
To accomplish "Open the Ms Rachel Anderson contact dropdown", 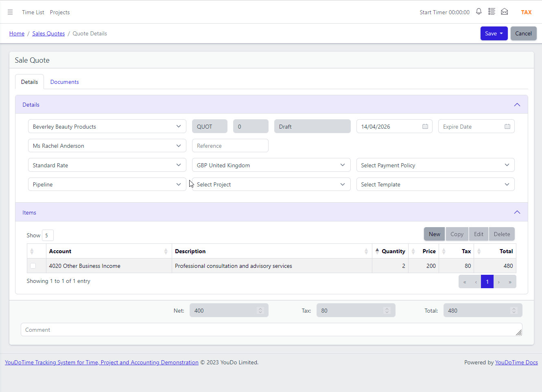I will [x=107, y=146].
